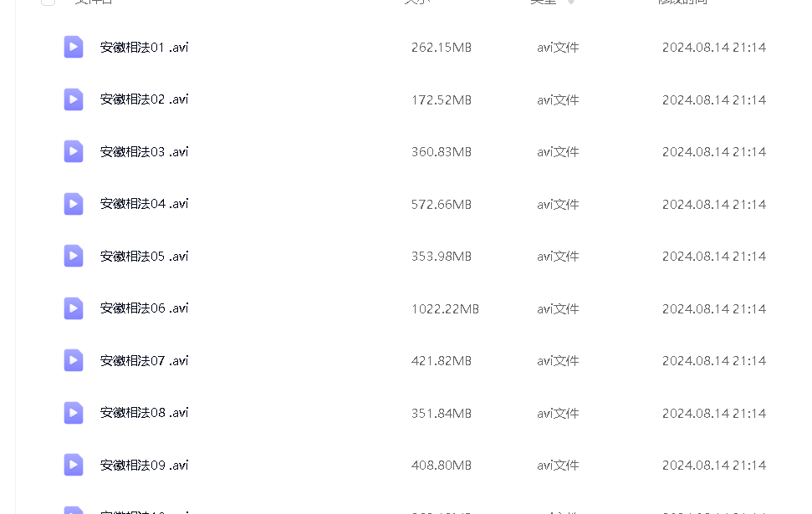Click the avi文件 type of 安徽相法02
812x514 pixels.
point(558,100)
